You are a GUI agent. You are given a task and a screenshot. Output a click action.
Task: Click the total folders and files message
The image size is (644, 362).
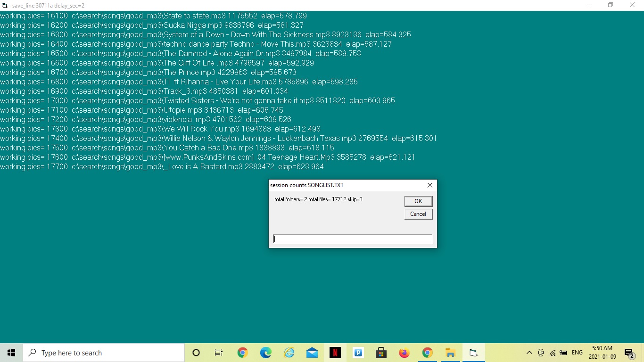(x=318, y=199)
